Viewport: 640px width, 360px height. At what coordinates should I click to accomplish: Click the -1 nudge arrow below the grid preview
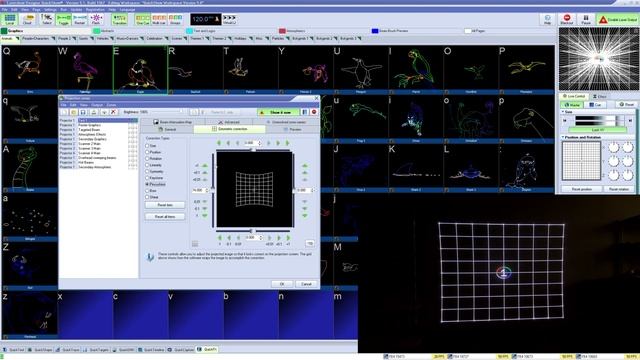point(220,238)
